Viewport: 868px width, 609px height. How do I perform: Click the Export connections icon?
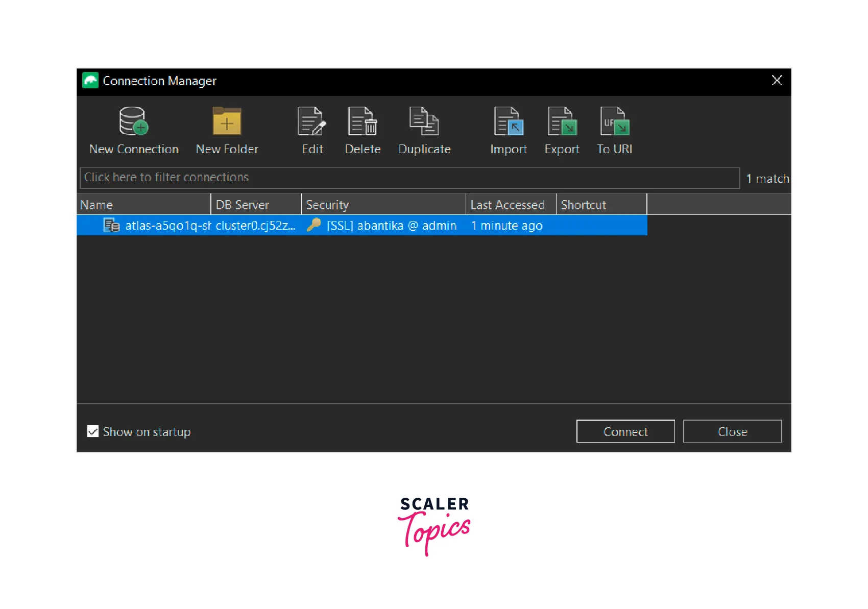tap(562, 121)
